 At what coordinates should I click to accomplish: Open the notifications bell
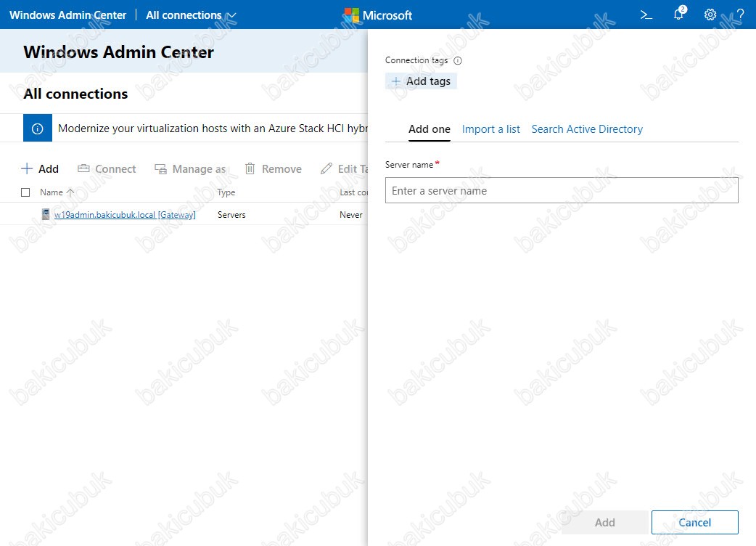(679, 14)
